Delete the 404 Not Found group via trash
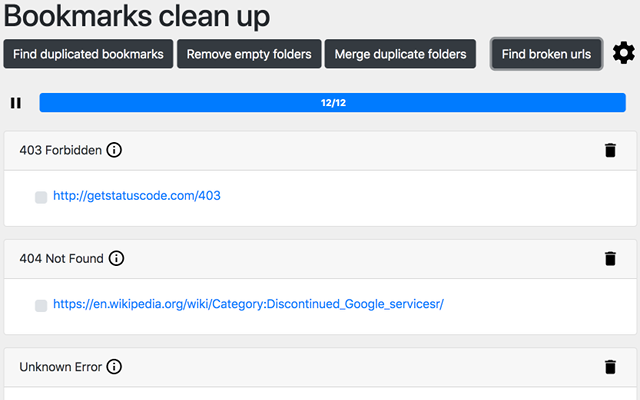Viewport: 640px width, 400px height. (x=610, y=258)
